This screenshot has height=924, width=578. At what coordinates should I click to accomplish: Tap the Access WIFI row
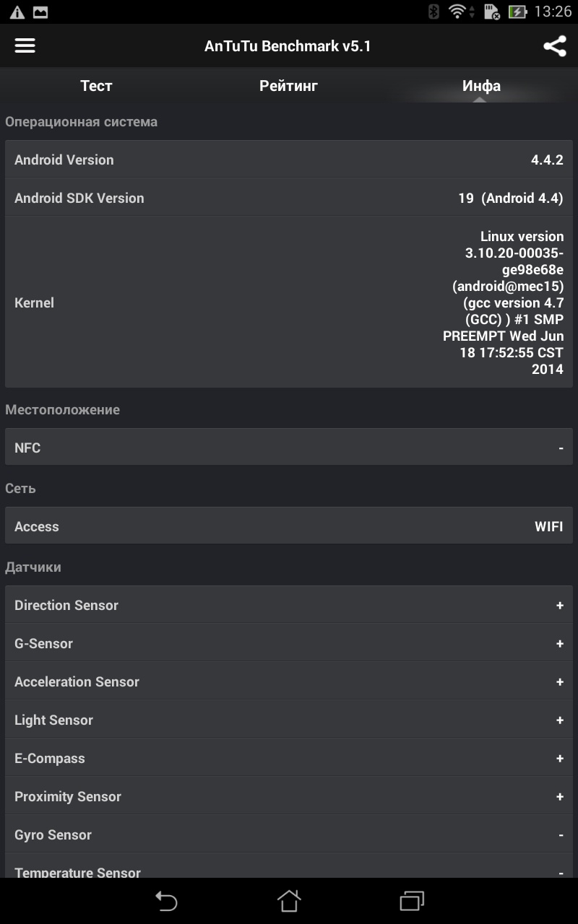click(289, 526)
